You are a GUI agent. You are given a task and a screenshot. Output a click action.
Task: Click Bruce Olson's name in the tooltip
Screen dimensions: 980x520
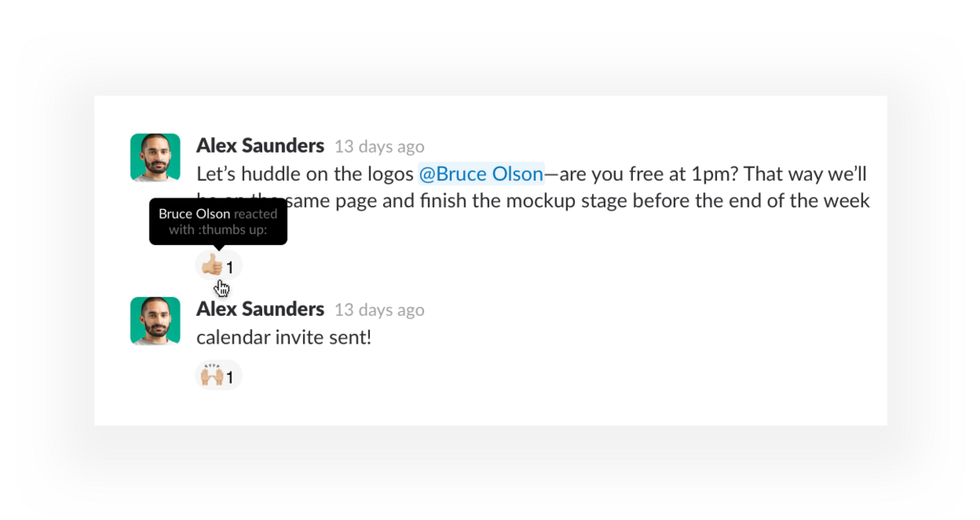point(194,214)
